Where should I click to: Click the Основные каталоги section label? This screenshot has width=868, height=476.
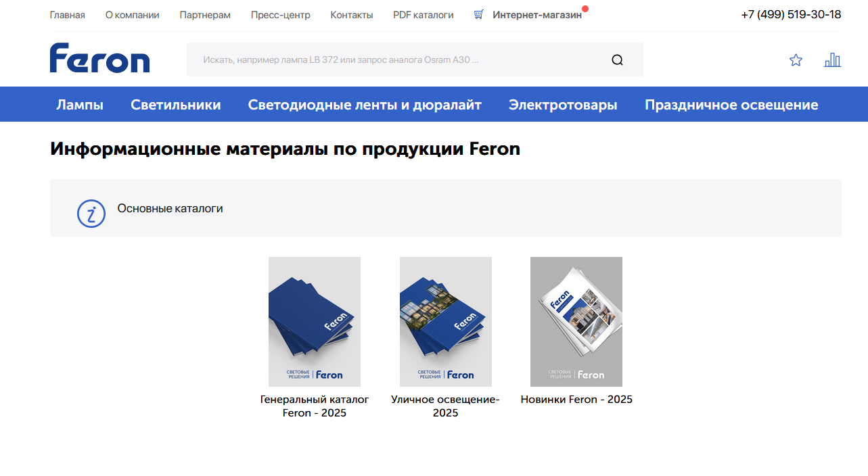[x=170, y=208]
